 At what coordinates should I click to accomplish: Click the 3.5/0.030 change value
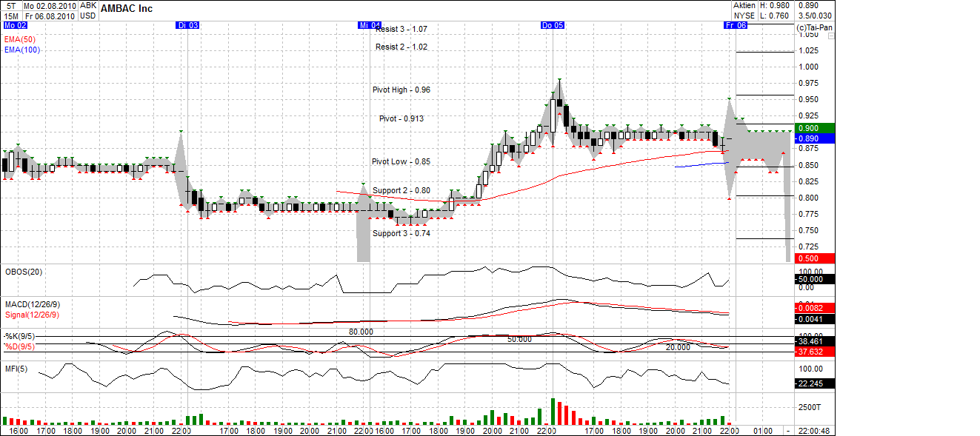point(815,16)
